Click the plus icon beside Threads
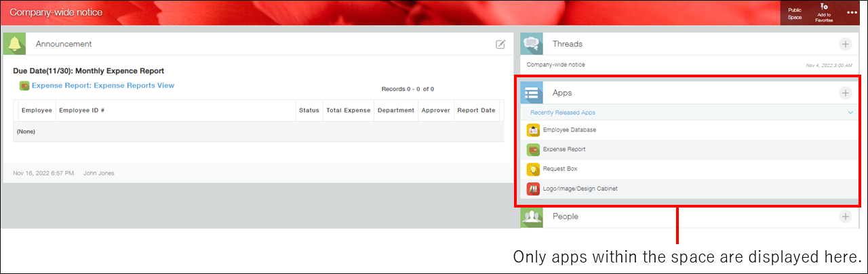This screenshot has width=868, height=274. tap(845, 44)
